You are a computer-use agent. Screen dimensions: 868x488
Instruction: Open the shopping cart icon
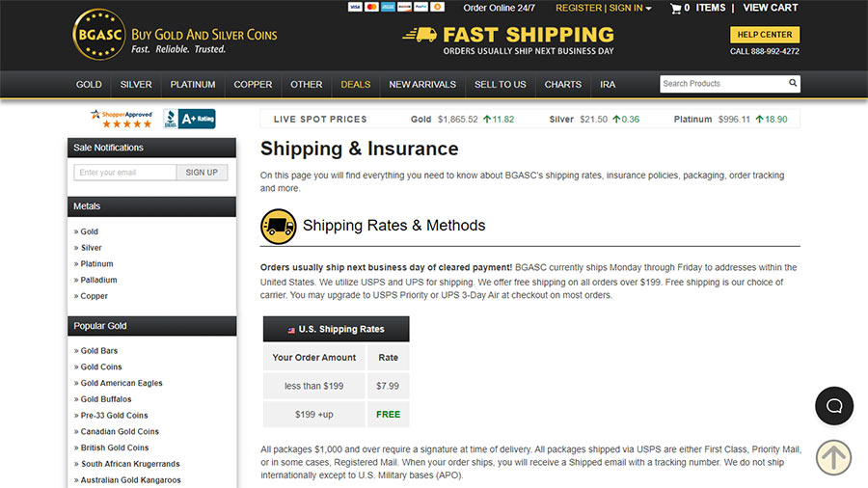click(675, 9)
